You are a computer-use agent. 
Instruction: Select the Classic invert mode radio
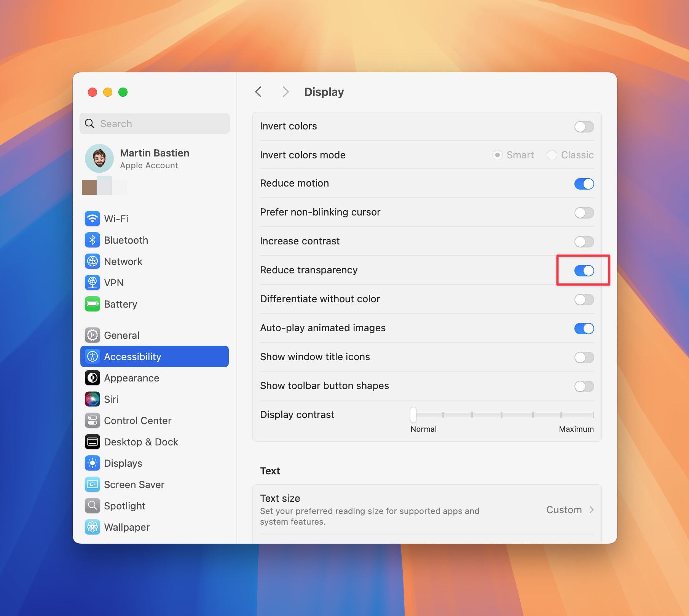click(x=552, y=155)
